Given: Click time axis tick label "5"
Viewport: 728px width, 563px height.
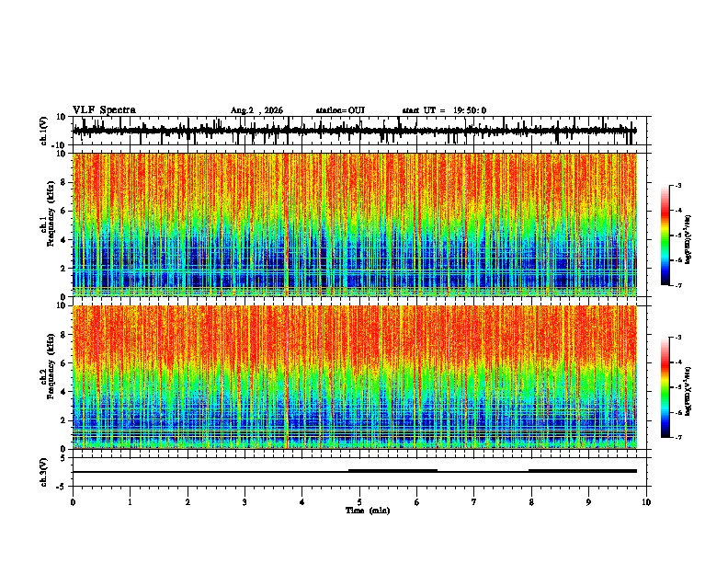Looking at the screenshot, I should point(359,502).
